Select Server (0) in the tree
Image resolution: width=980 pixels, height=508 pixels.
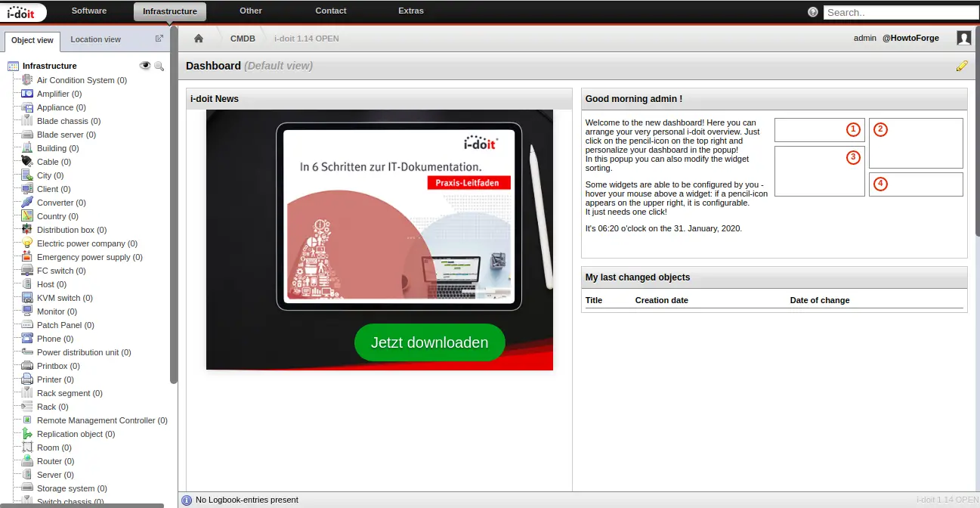[55, 475]
